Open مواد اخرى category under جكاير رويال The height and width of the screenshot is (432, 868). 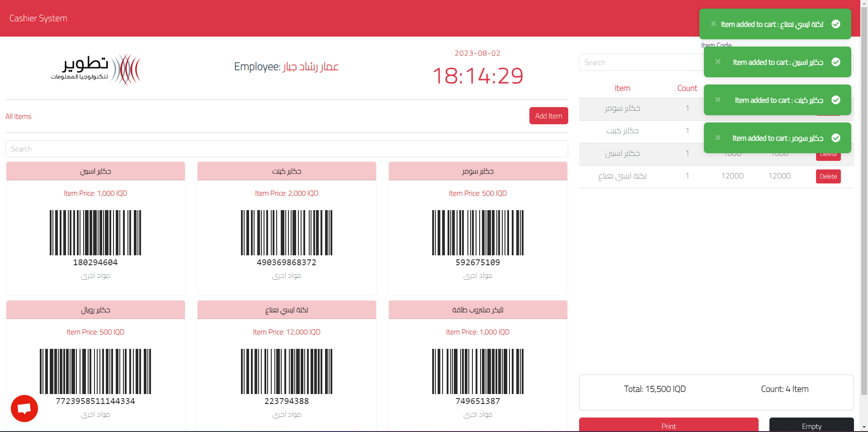(95, 414)
